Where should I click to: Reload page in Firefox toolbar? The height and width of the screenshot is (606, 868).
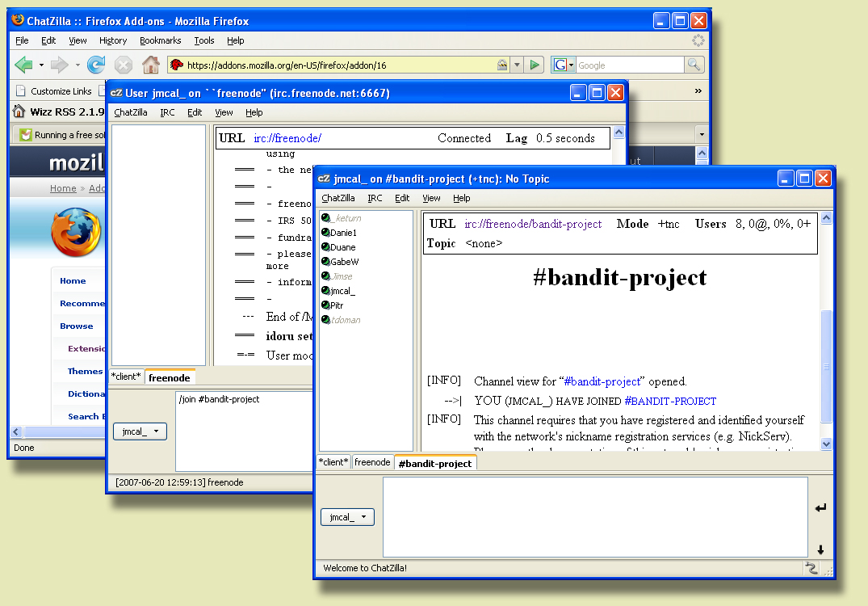96,65
